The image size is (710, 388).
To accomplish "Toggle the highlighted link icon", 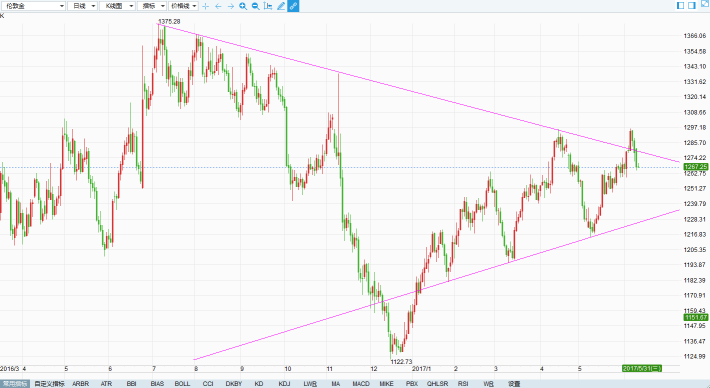I will [293, 6].
